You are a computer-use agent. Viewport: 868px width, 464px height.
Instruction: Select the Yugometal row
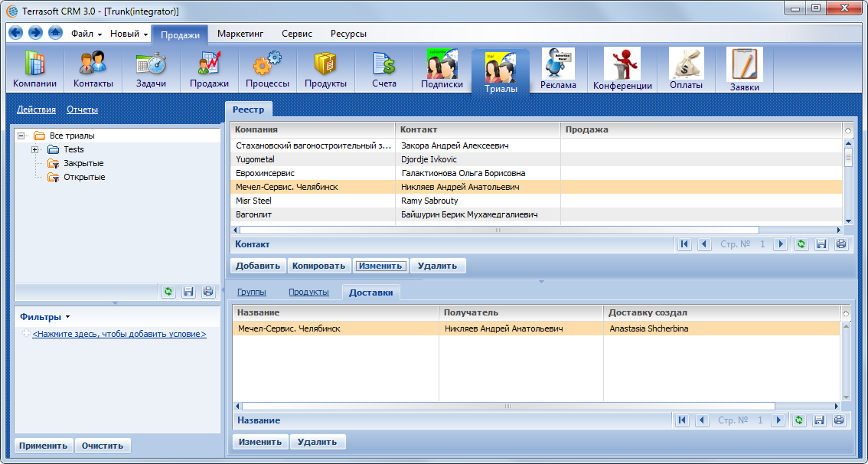click(x=537, y=159)
